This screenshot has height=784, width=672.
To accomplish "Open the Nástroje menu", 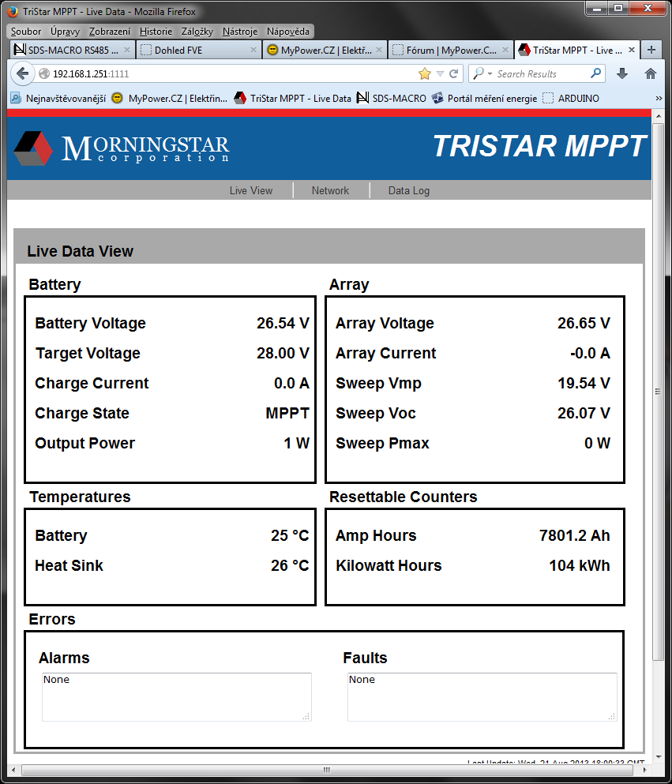I will 240,32.
